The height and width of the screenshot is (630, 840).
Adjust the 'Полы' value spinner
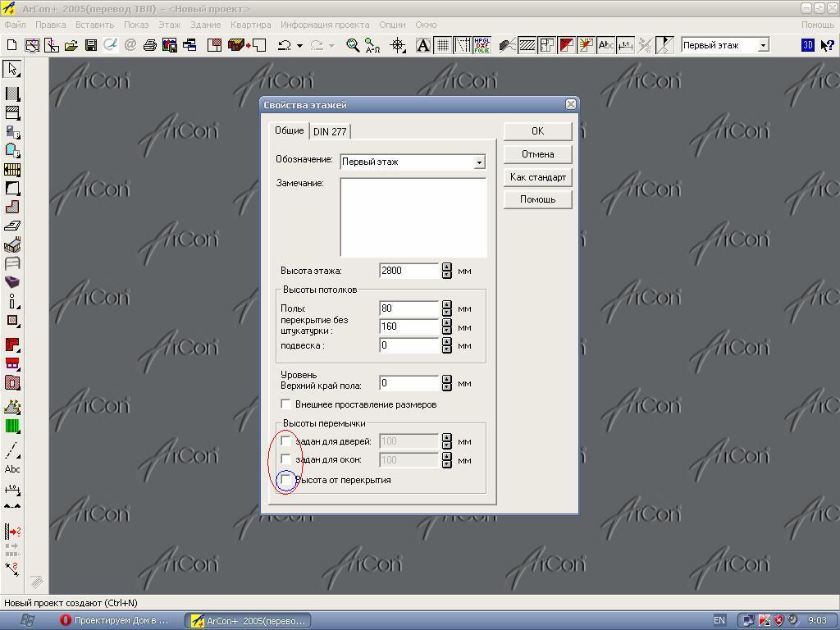[447, 308]
